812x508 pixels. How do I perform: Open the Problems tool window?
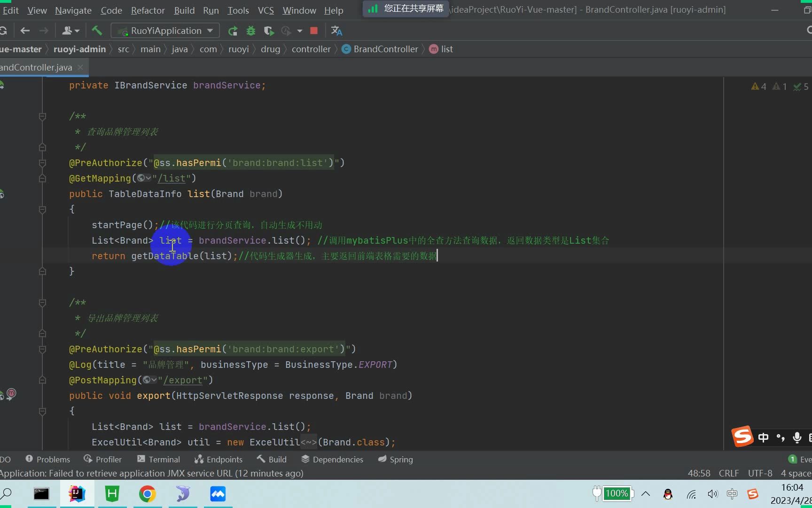[x=47, y=460]
